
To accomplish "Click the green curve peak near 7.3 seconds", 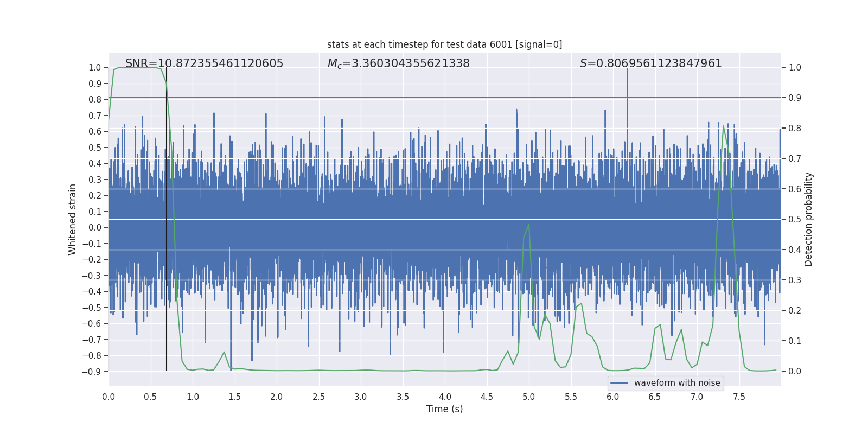I will click(723, 127).
